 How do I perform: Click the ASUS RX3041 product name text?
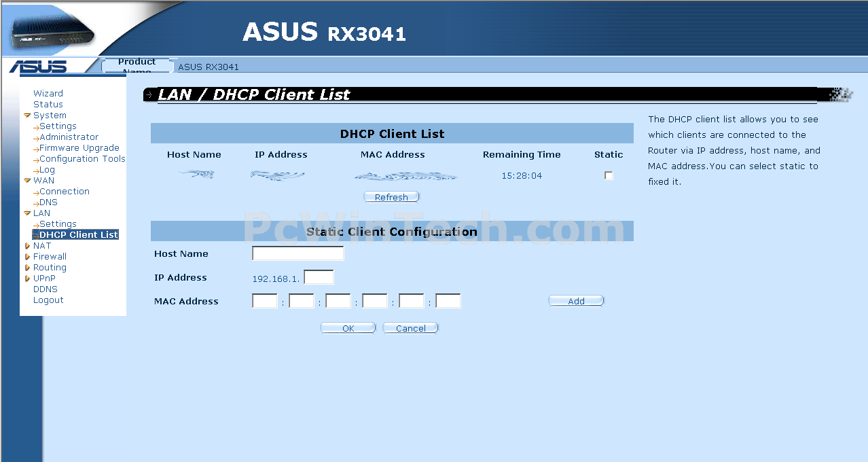point(209,67)
